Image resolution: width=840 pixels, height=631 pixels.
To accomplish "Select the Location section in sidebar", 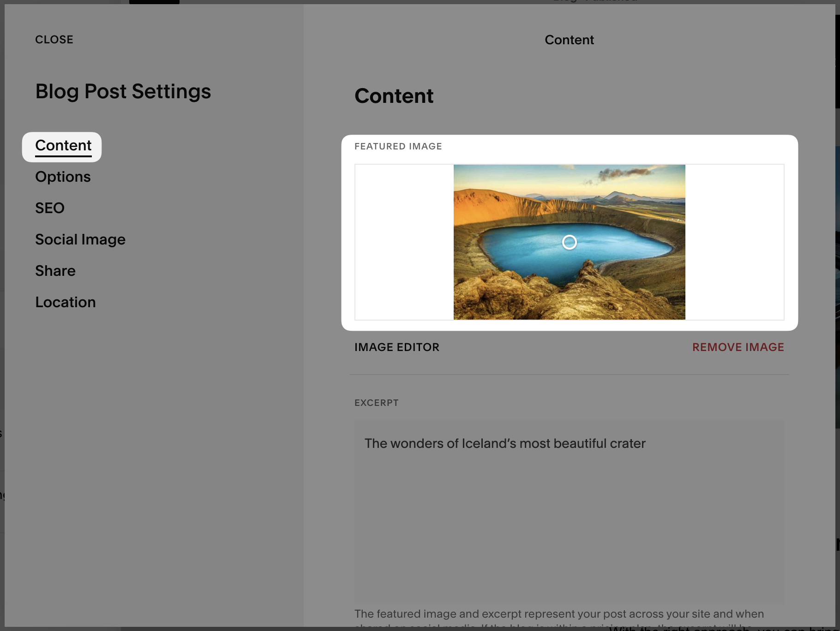I will (66, 303).
